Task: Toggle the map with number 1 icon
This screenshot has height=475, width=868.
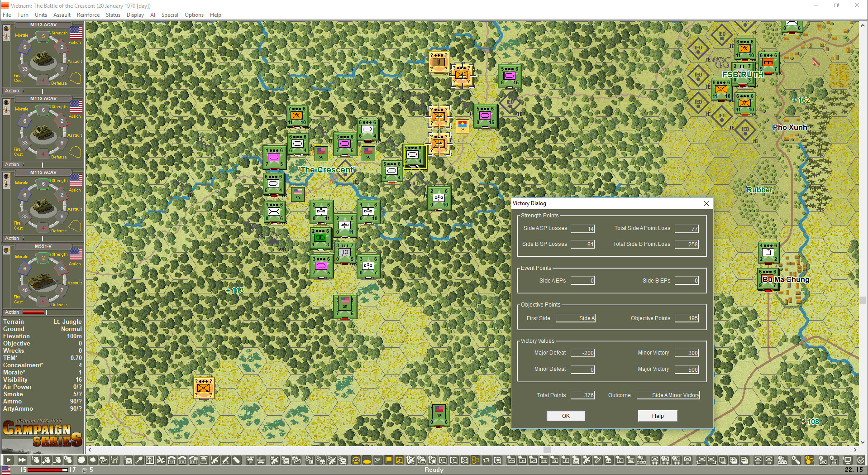Action: point(454,460)
